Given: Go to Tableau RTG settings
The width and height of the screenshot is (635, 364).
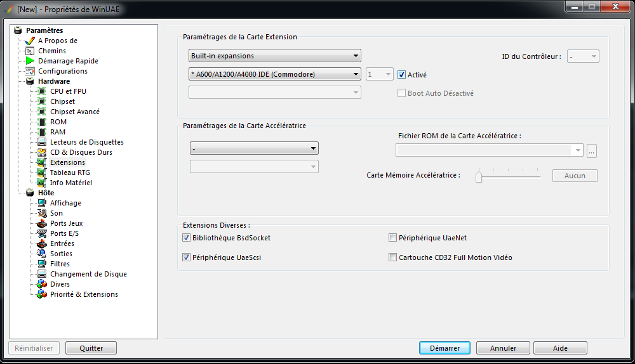Looking at the screenshot, I should tap(70, 172).
